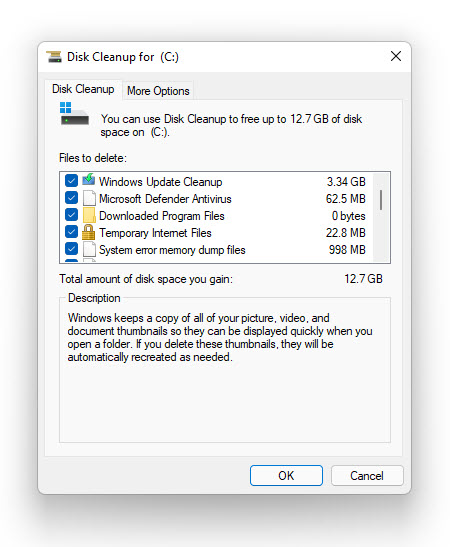This screenshot has height=547, width=450.
Task: Click the 998 MB size value
Action: [x=347, y=250]
